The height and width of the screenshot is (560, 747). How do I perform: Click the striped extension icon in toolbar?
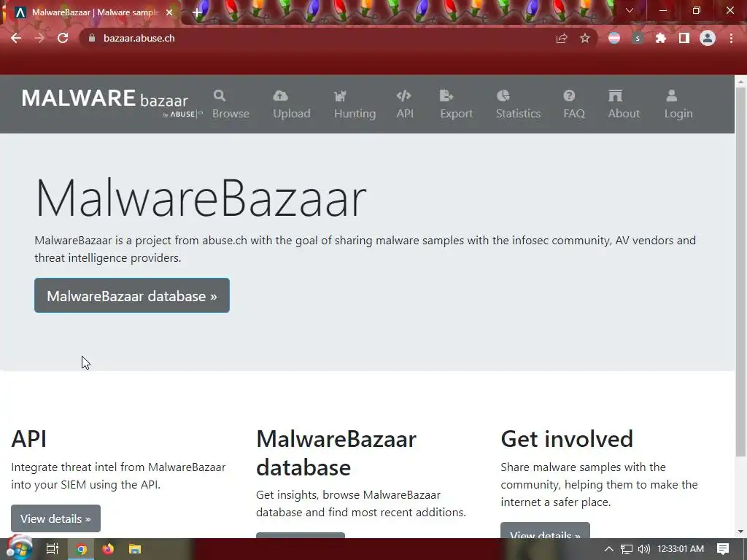pos(614,38)
